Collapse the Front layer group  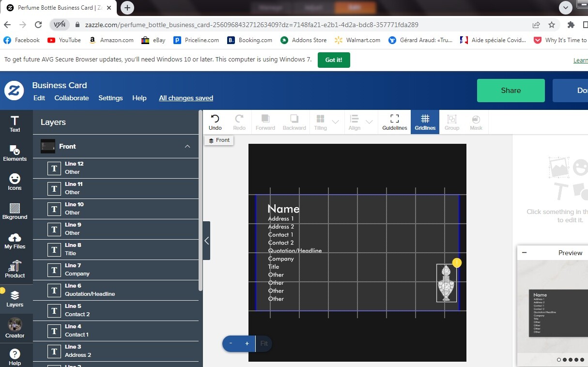pos(187,146)
